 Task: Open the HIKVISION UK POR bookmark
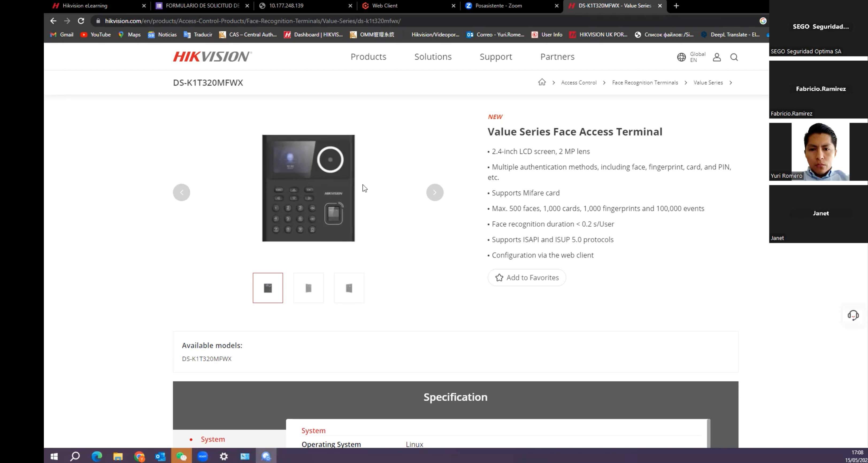(x=598, y=35)
